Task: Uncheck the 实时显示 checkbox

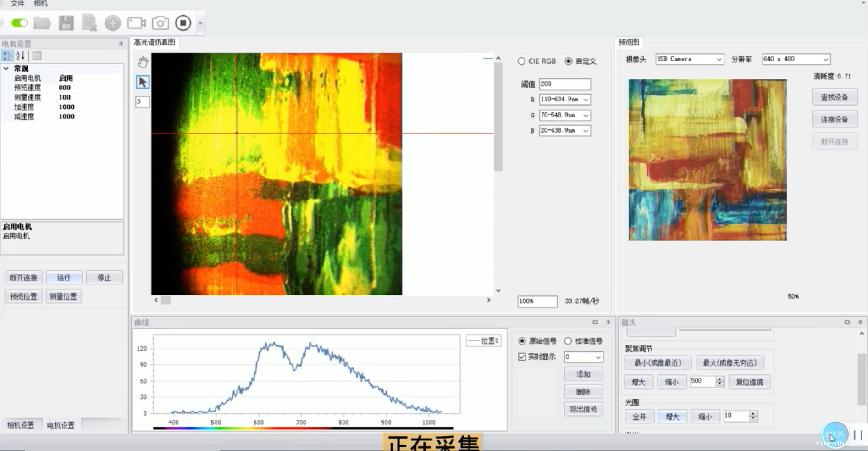Action: coord(522,356)
